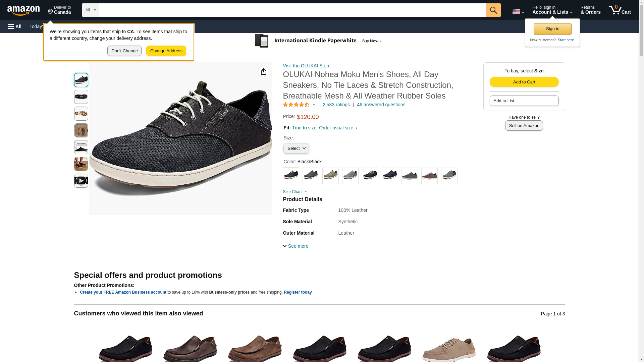644x362 pixels.
Task: Visit the OLUKAI Store link
Action: [x=306, y=66]
